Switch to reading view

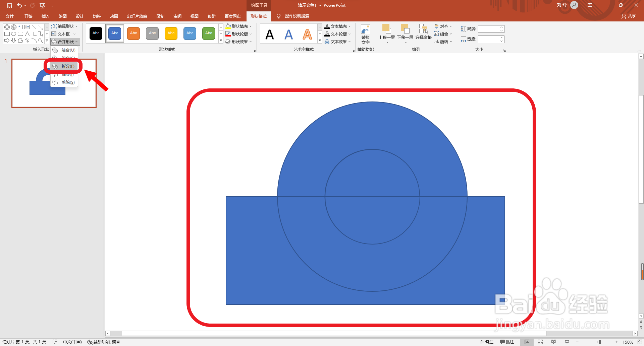(x=554, y=342)
